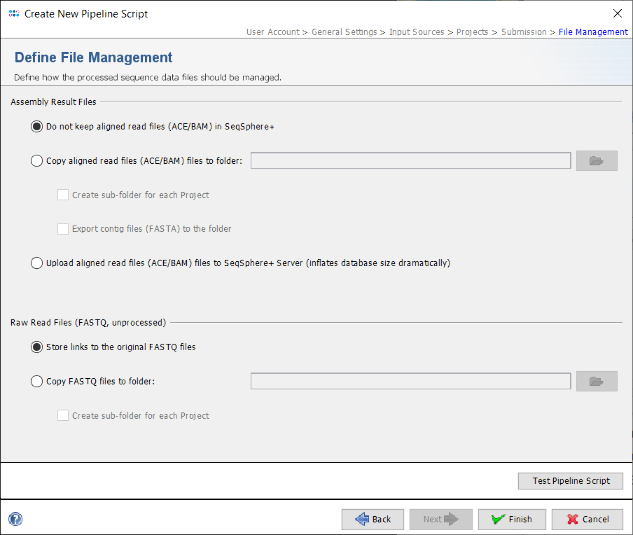Toggle Create sub-folder checkbox under Raw Read Files
This screenshot has width=633, height=535.
pyautogui.click(x=64, y=415)
